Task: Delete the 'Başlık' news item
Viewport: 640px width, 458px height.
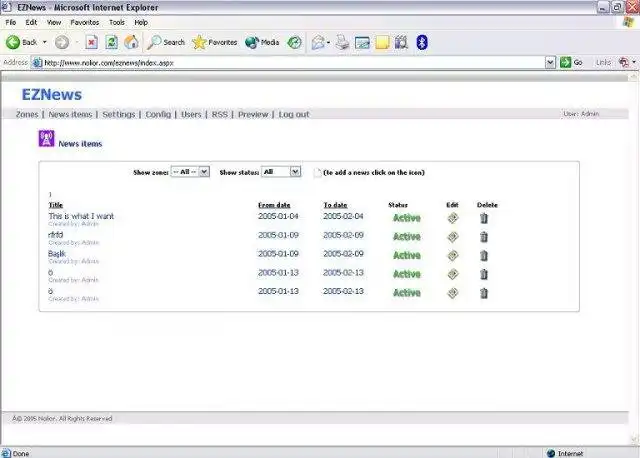Action: (484, 256)
